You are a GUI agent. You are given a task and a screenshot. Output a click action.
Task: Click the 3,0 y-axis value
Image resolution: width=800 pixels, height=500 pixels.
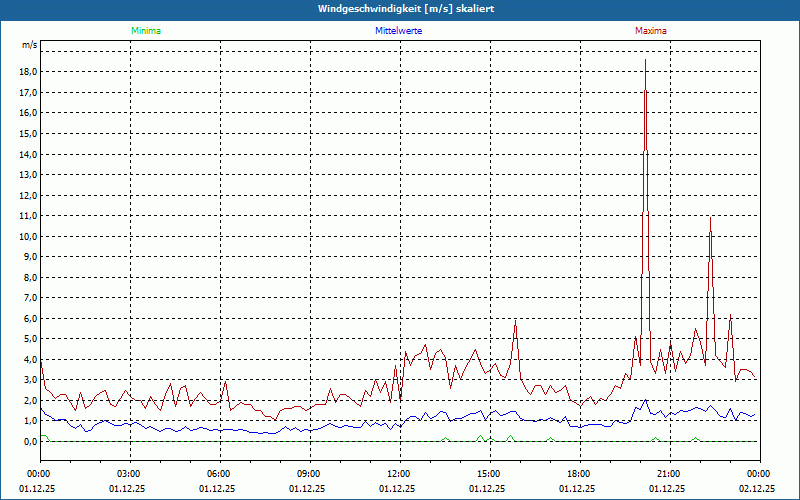point(30,380)
